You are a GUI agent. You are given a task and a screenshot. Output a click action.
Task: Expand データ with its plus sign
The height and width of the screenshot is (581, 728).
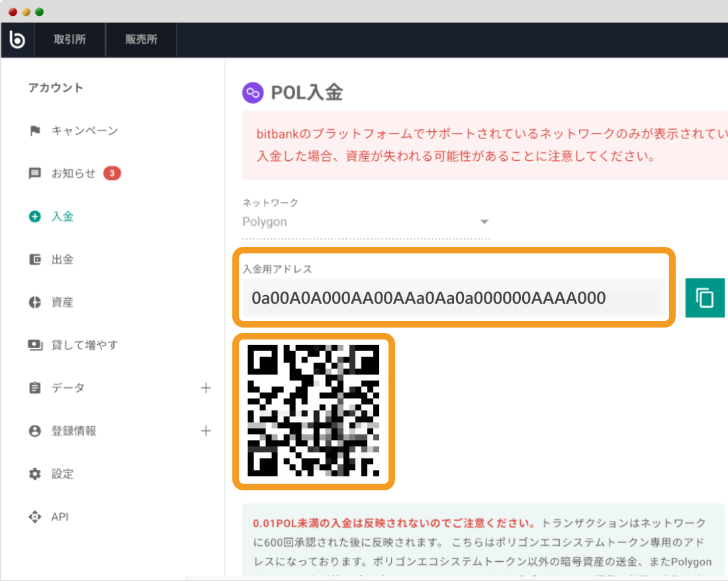point(206,388)
